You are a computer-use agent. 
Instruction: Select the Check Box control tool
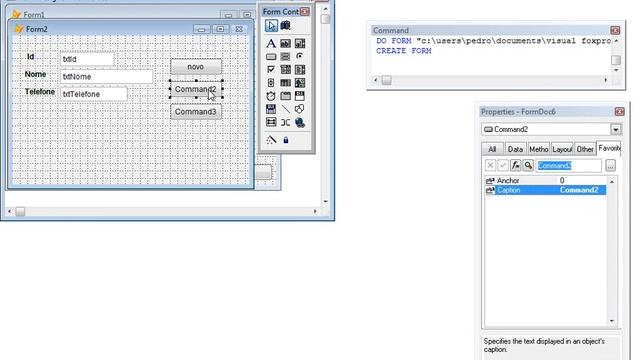[x=271, y=69]
